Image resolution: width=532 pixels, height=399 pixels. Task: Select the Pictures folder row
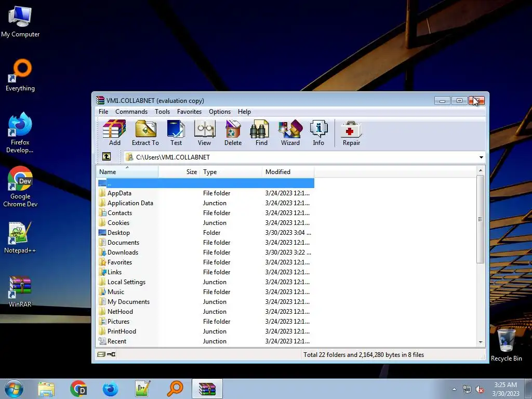(206, 321)
